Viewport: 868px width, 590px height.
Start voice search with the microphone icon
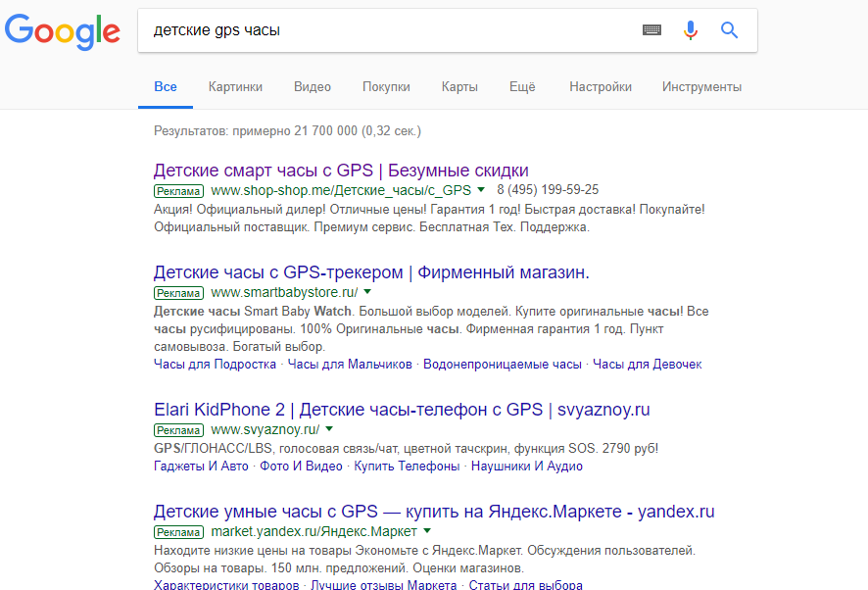click(691, 30)
